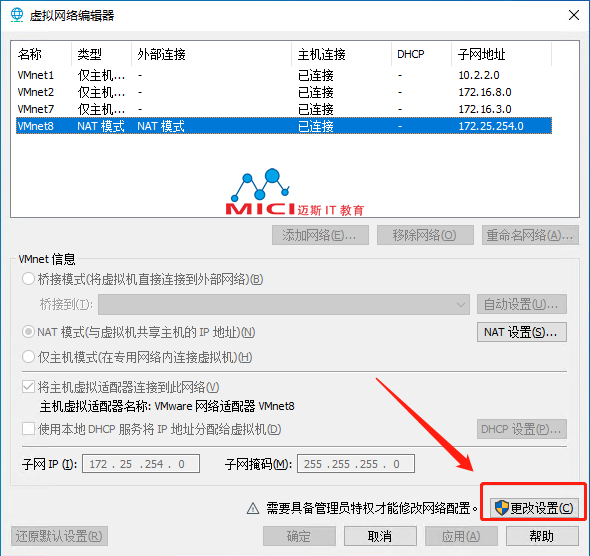Select the VMnet2 network row
The image size is (590, 556).
click(x=284, y=92)
